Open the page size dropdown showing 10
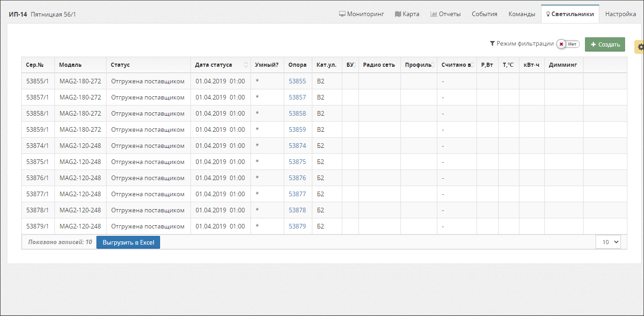 pos(608,242)
